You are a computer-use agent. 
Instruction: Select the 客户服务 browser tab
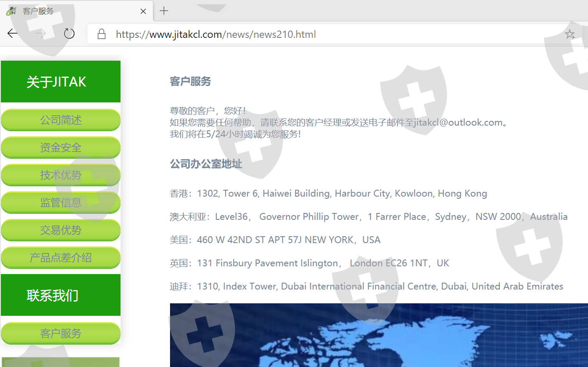[77, 11]
